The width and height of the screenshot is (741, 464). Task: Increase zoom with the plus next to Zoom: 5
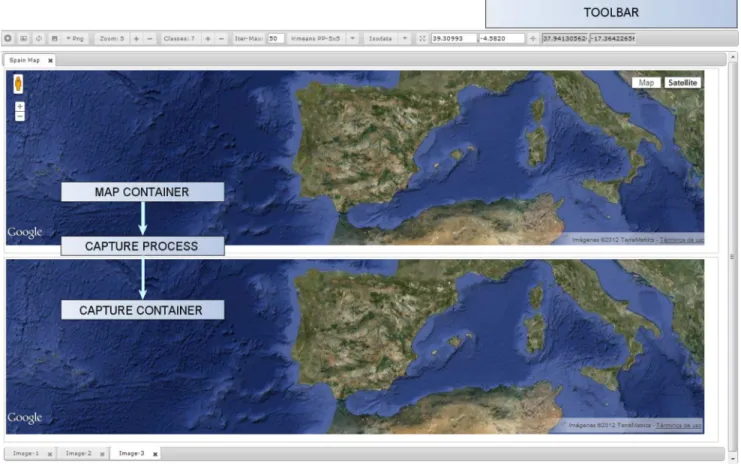coord(136,39)
